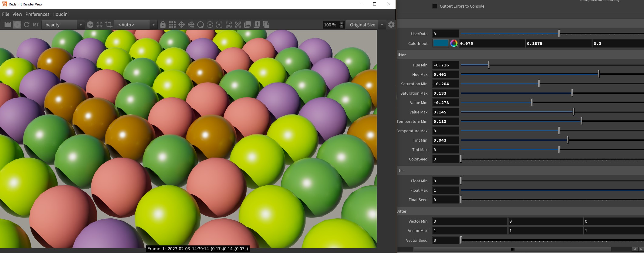Click the Float Max value field
Image resolution: width=644 pixels, height=253 pixels.
click(x=446, y=190)
